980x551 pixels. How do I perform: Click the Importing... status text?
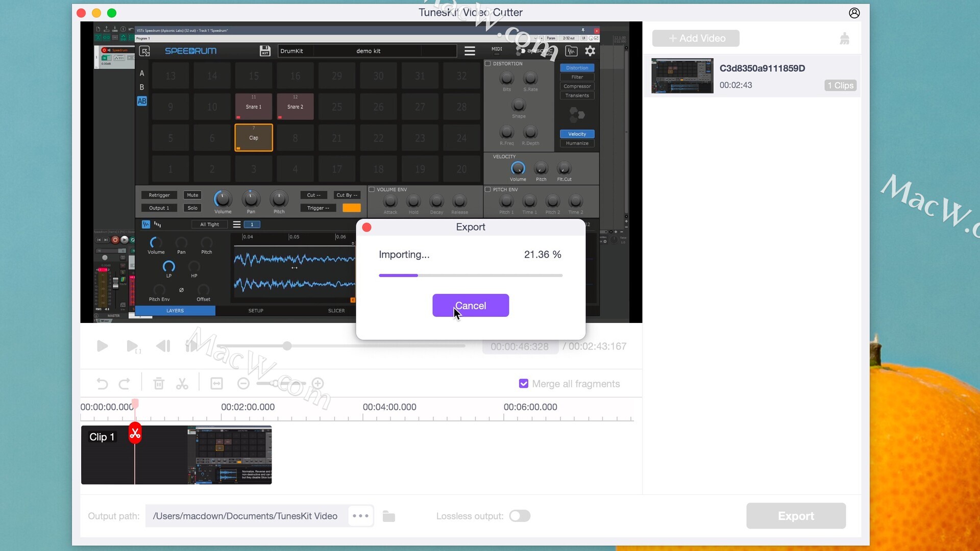point(404,255)
